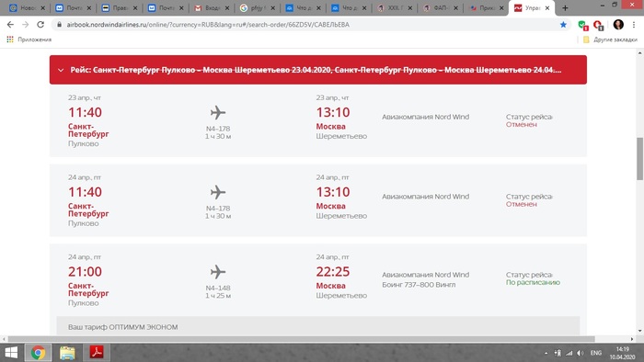Image resolution: width=644 pixels, height=362 pixels.
Task: Click the ENG language indicator in tray
Action: coord(596,353)
